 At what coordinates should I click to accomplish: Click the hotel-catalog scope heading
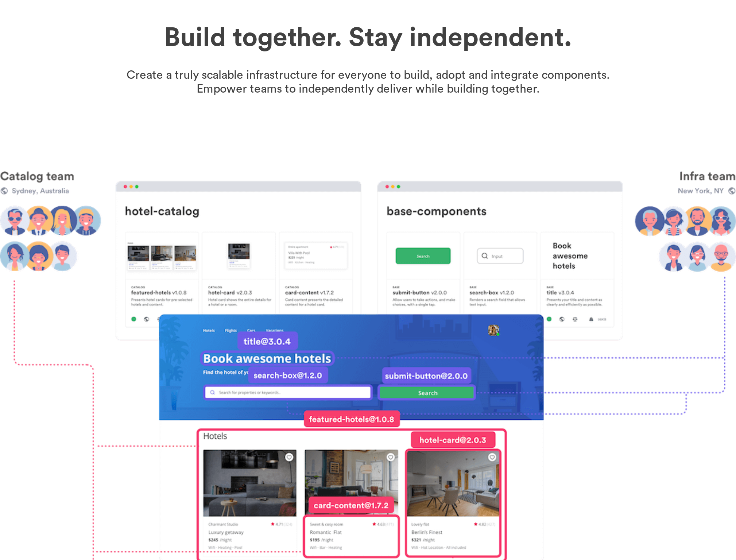click(x=162, y=211)
